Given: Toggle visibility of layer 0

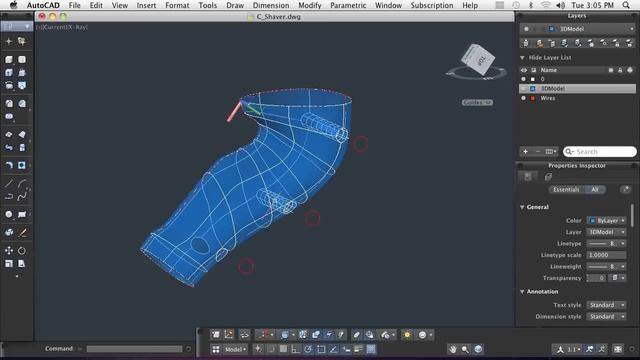Looking at the screenshot, I should pyautogui.click(x=524, y=79).
